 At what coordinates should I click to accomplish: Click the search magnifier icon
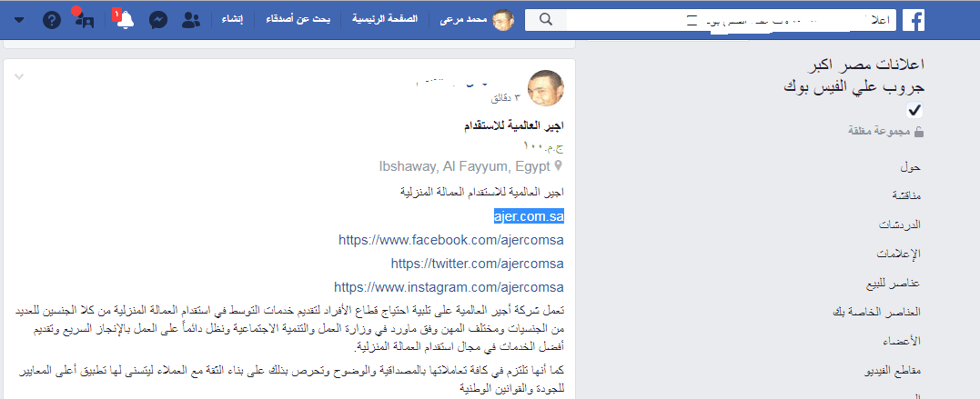[546, 20]
